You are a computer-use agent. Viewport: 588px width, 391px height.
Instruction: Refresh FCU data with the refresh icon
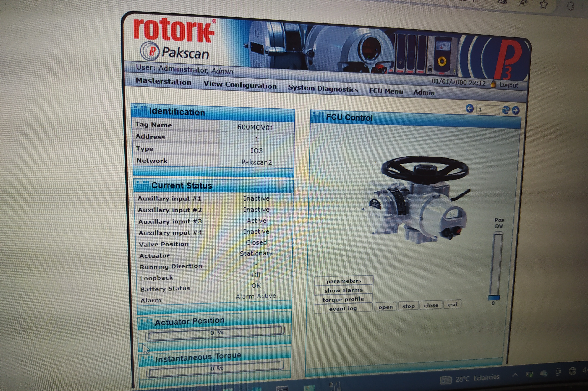coord(506,110)
